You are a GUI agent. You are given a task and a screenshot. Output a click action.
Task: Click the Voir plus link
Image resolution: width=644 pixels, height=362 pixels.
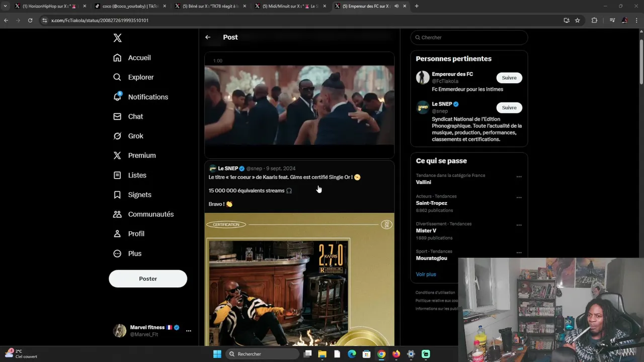pyautogui.click(x=426, y=274)
